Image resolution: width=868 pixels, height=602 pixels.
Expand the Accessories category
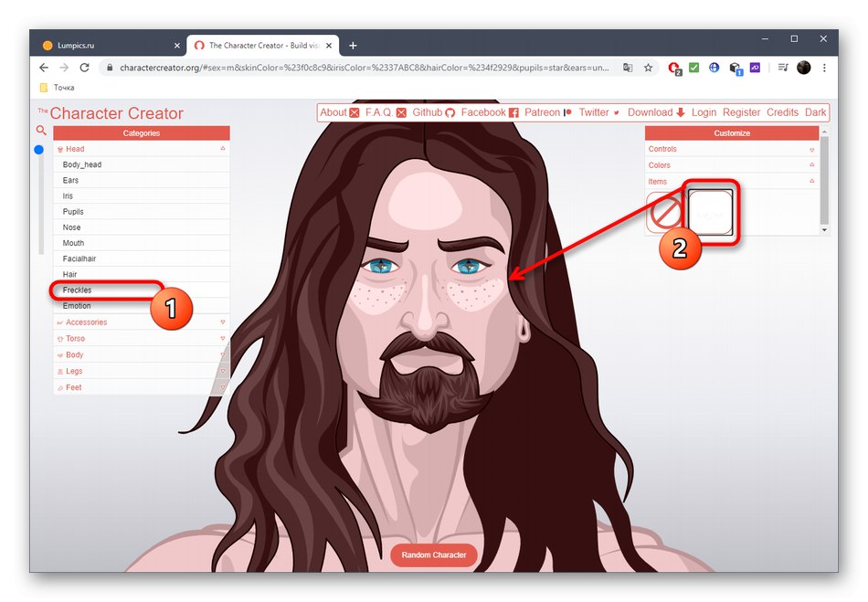141,322
